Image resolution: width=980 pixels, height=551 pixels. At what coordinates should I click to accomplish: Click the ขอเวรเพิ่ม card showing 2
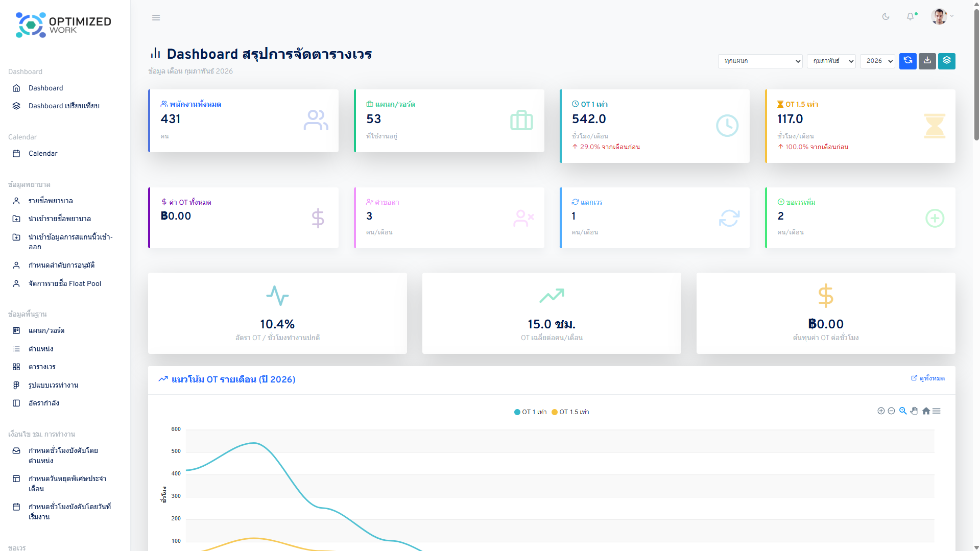tap(861, 218)
